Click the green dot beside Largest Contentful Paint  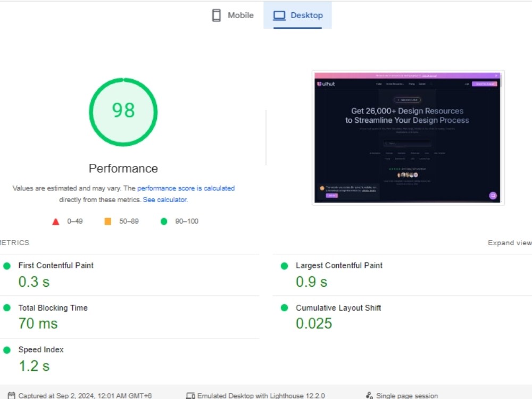point(284,266)
